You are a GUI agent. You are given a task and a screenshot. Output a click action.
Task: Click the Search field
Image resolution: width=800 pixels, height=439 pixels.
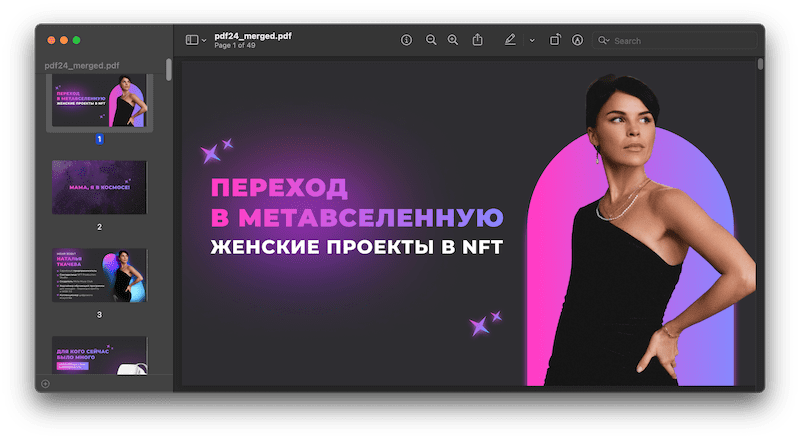[x=674, y=40]
